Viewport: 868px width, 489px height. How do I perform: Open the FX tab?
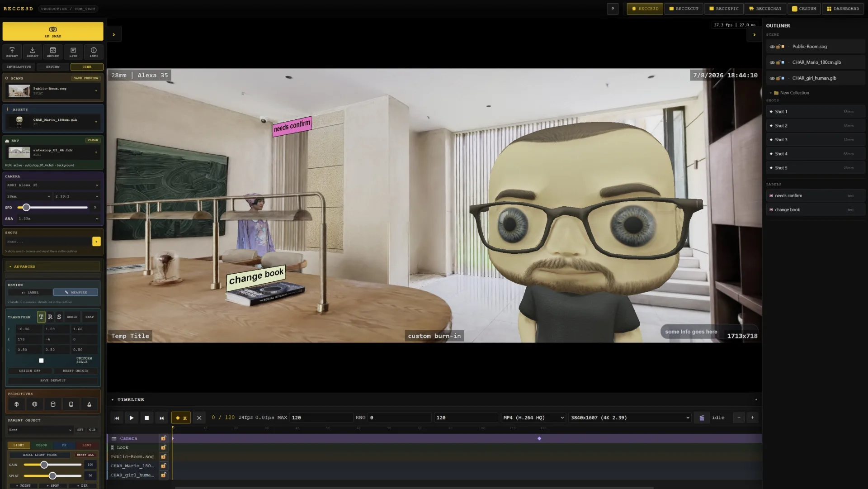(x=64, y=445)
